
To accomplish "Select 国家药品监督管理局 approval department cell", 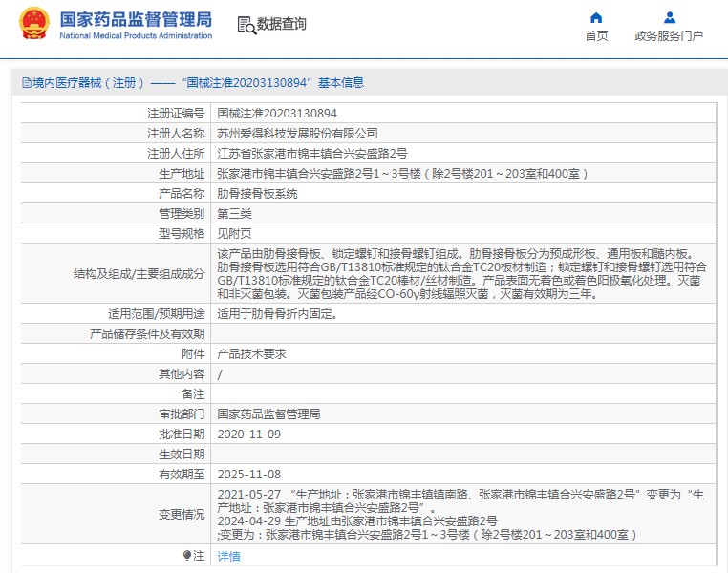I will [x=463, y=414].
